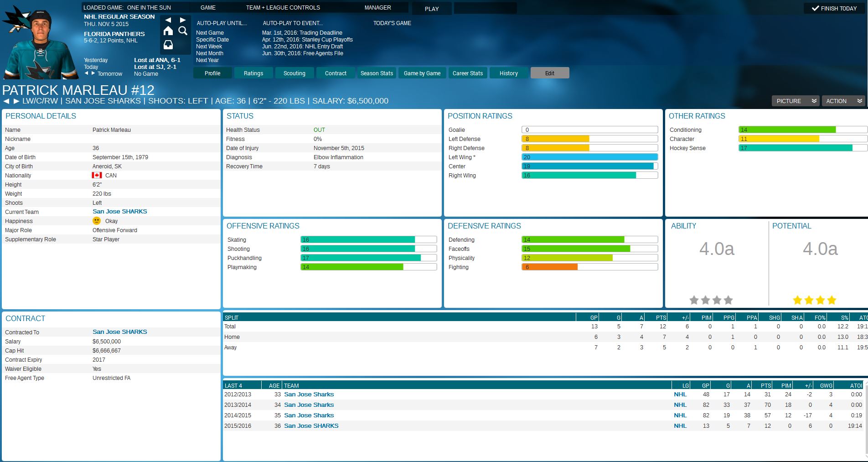
Task: Expand the Action dropdown
Action: [843, 101]
